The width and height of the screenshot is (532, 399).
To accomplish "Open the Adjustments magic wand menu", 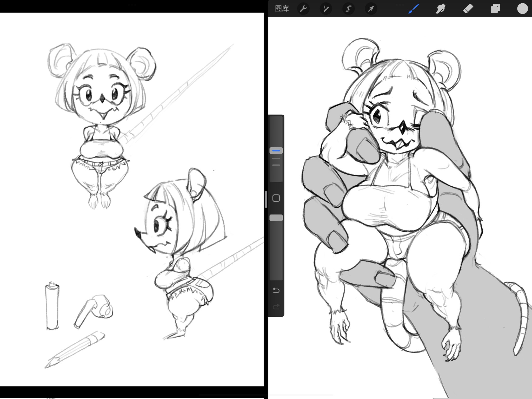I will (326, 9).
